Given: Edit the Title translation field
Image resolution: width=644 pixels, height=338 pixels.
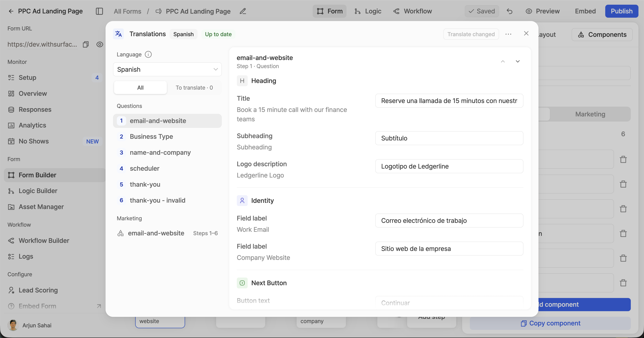Looking at the screenshot, I should tap(449, 101).
